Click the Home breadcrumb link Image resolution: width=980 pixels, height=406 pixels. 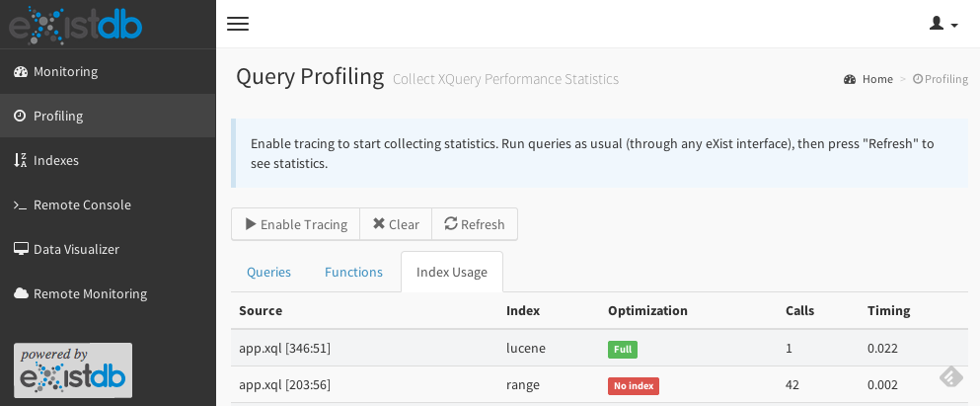point(876,79)
